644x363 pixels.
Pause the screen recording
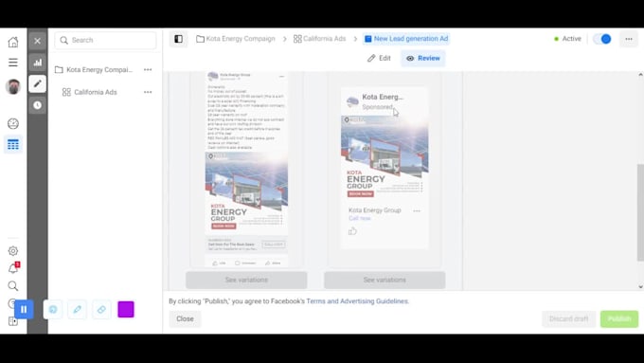[x=24, y=309]
